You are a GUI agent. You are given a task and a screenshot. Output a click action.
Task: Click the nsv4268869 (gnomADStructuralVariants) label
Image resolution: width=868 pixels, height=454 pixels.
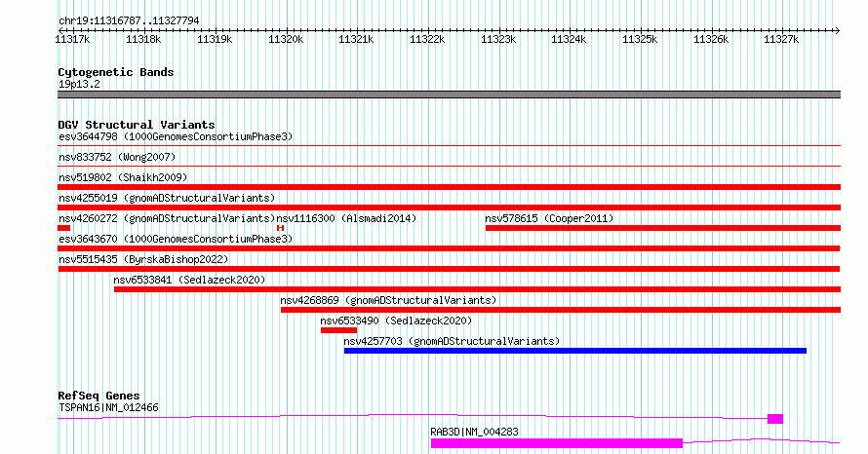pos(388,300)
